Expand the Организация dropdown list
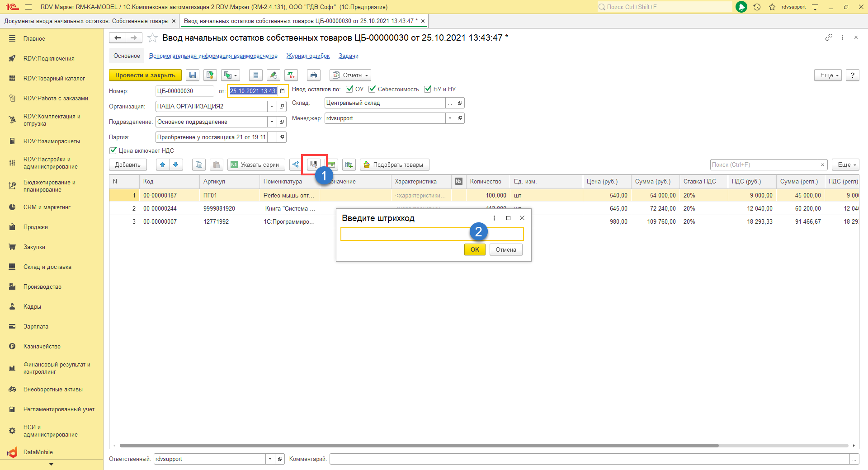This screenshot has width=868, height=470. [x=272, y=107]
